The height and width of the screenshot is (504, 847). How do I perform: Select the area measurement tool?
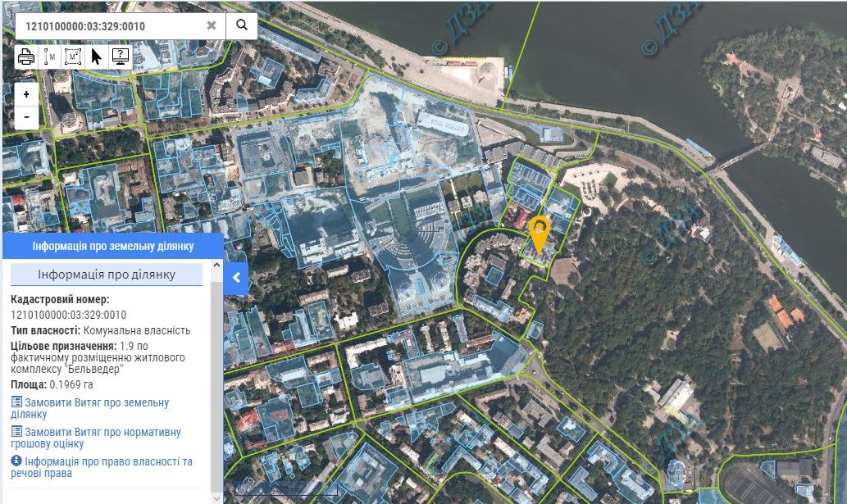[x=73, y=57]
